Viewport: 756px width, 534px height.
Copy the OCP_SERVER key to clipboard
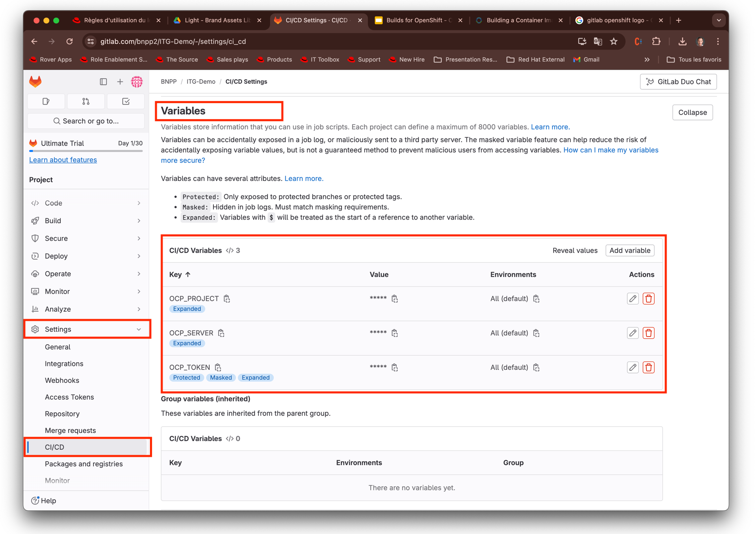[221, 333]
